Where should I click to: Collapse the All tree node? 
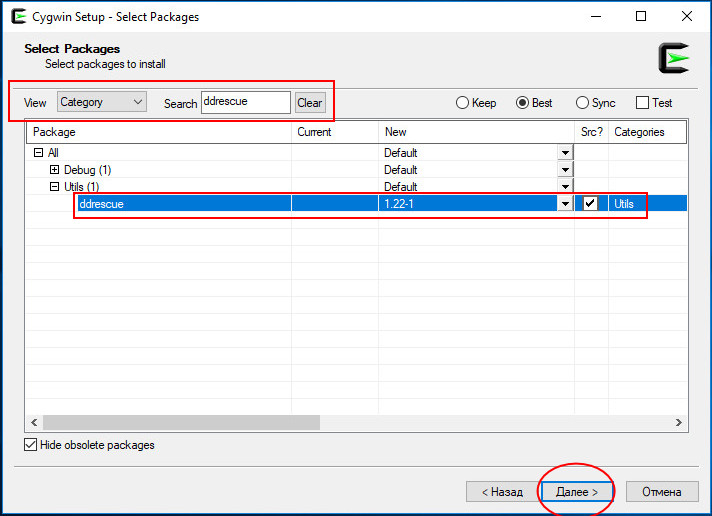click(x=39, y=153)
